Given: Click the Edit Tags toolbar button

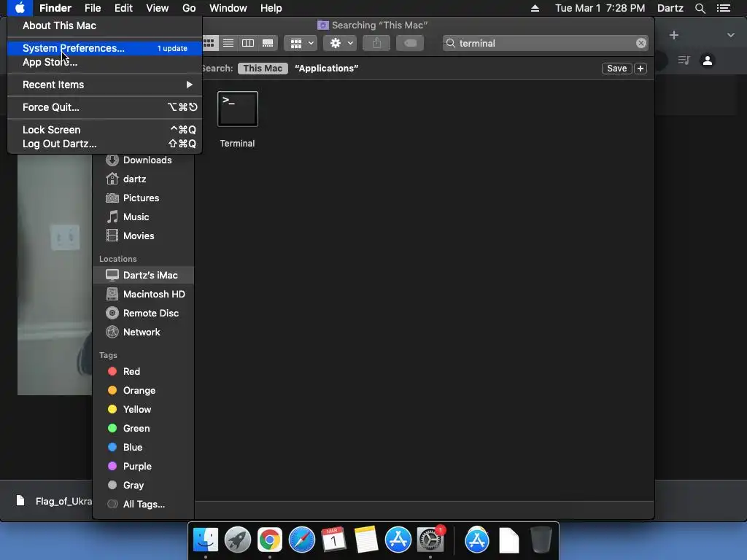Looking at the screenshot, I should point(410,43).
